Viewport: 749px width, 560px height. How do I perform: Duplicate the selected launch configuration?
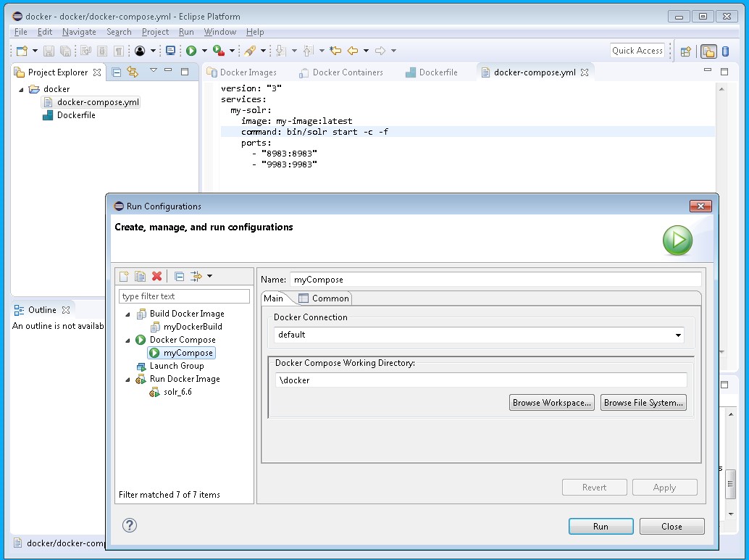[x=141, y=276]
